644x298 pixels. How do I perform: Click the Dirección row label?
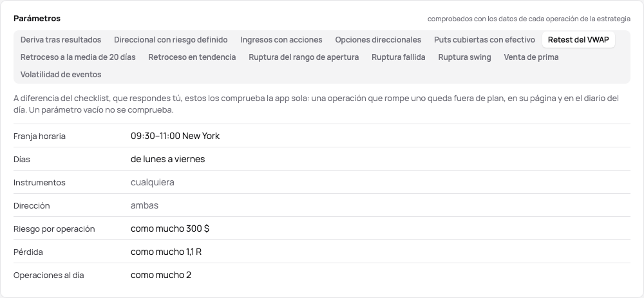pyautogui.click(x=32, y=206)
